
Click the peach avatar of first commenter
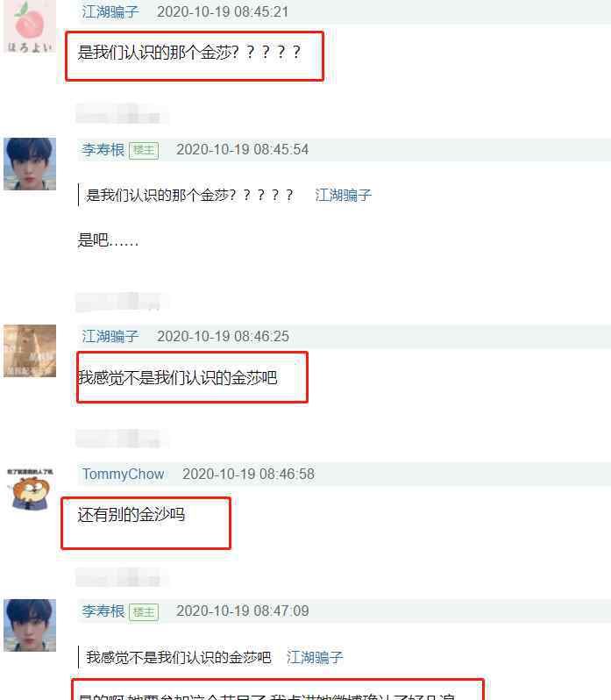pyautogui.click(x=30, y=26)
